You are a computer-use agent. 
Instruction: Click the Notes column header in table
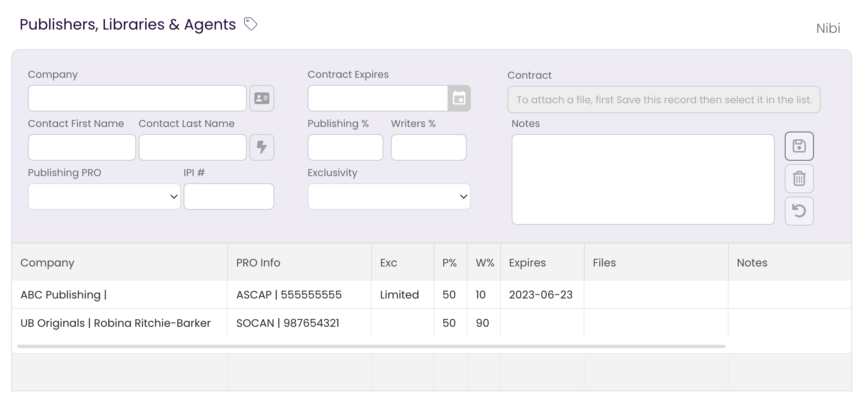pos(790,263)
